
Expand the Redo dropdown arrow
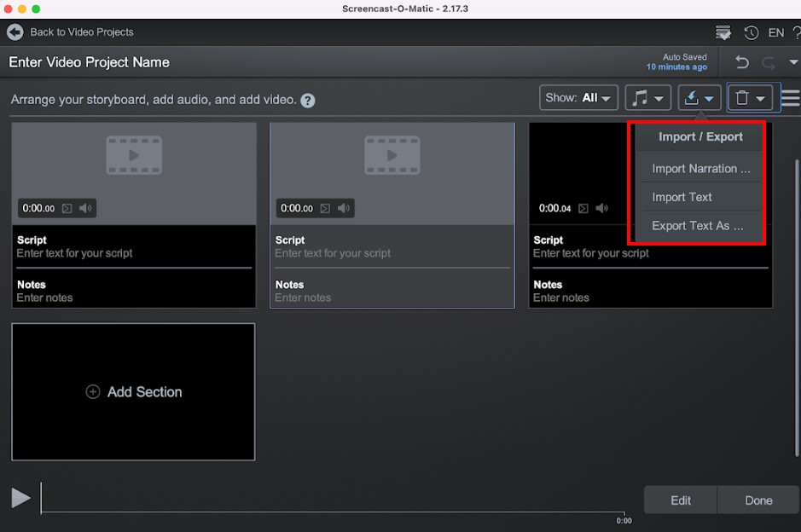(795, 62)
